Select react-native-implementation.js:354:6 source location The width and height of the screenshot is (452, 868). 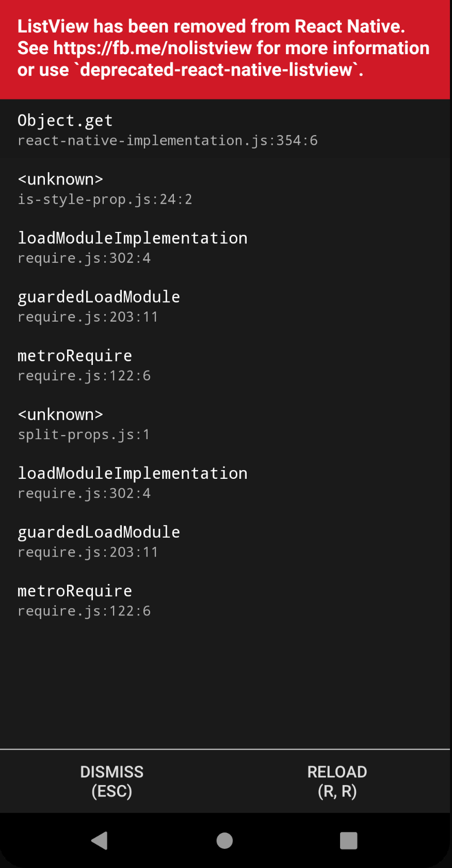(x=168, y=140)
